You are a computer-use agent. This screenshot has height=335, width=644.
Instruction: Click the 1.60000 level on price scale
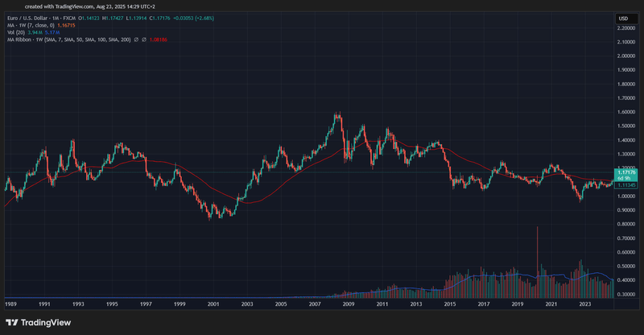coord(626,112)
